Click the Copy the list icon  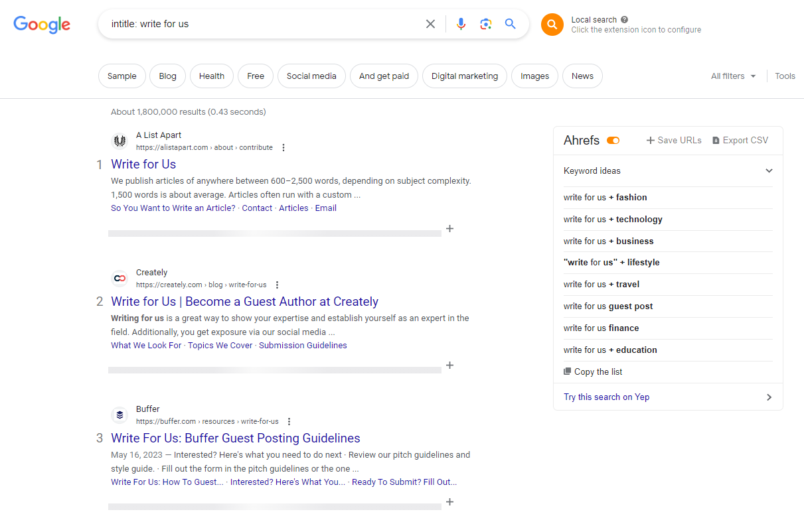(568, 371)
